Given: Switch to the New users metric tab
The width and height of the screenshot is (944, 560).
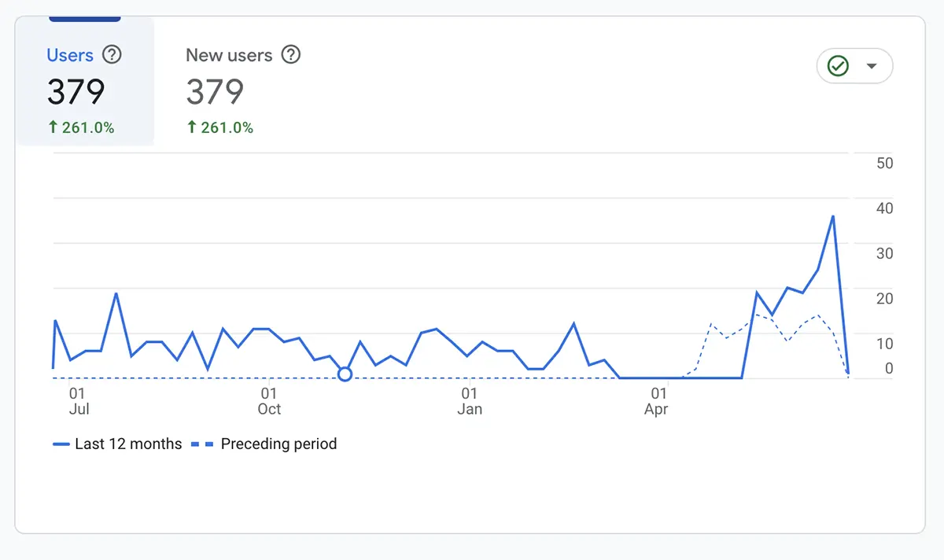Looking at the screenshot, I should pos(228,55).
